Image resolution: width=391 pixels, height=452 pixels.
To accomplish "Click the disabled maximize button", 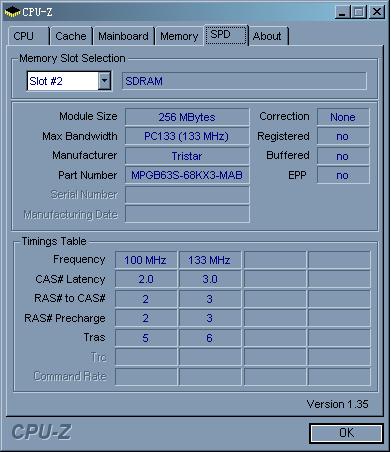I will click(x=359, y=12).
